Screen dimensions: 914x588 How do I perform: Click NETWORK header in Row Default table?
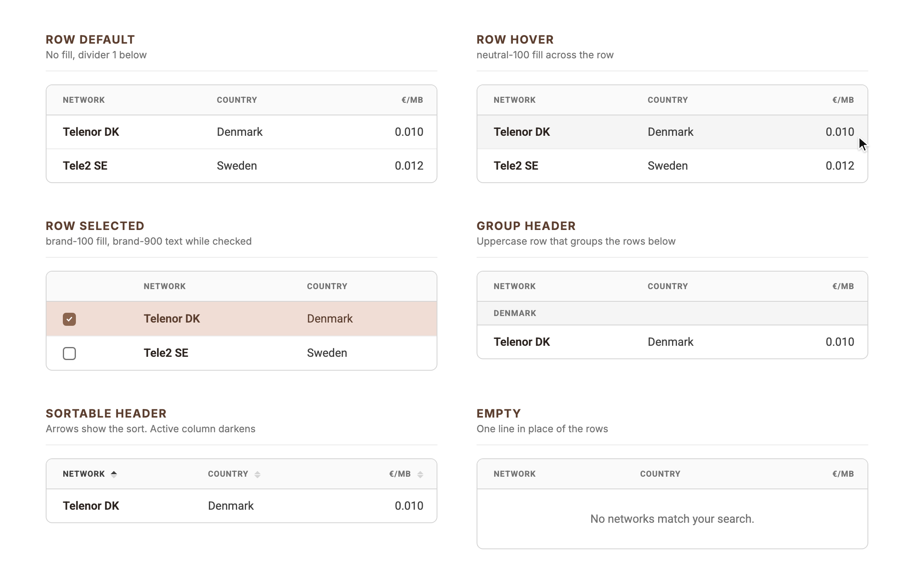click(84, 100)
